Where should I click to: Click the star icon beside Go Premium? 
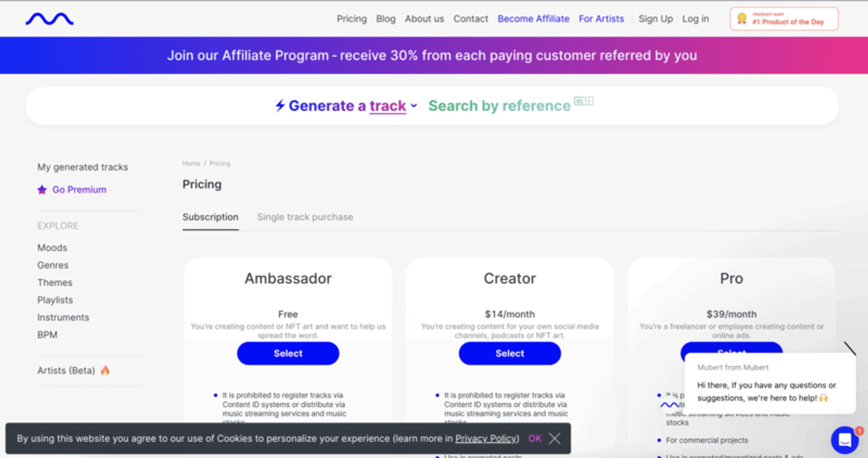coord(42,190)
